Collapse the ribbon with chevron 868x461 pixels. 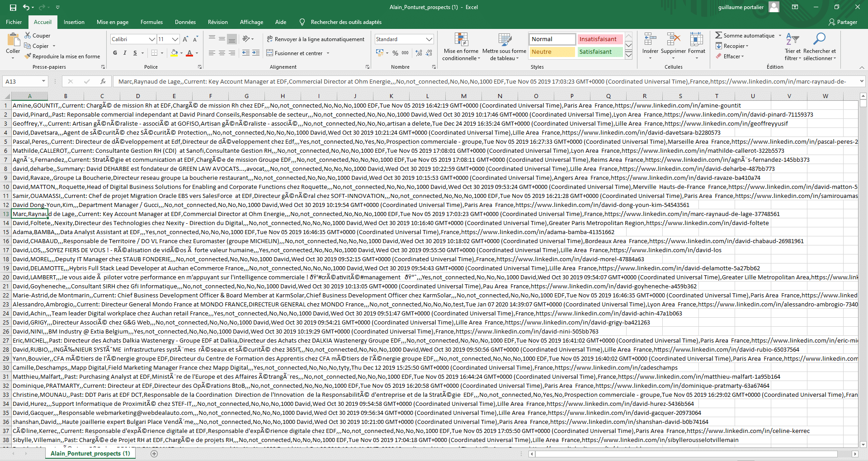click(862, 67)
